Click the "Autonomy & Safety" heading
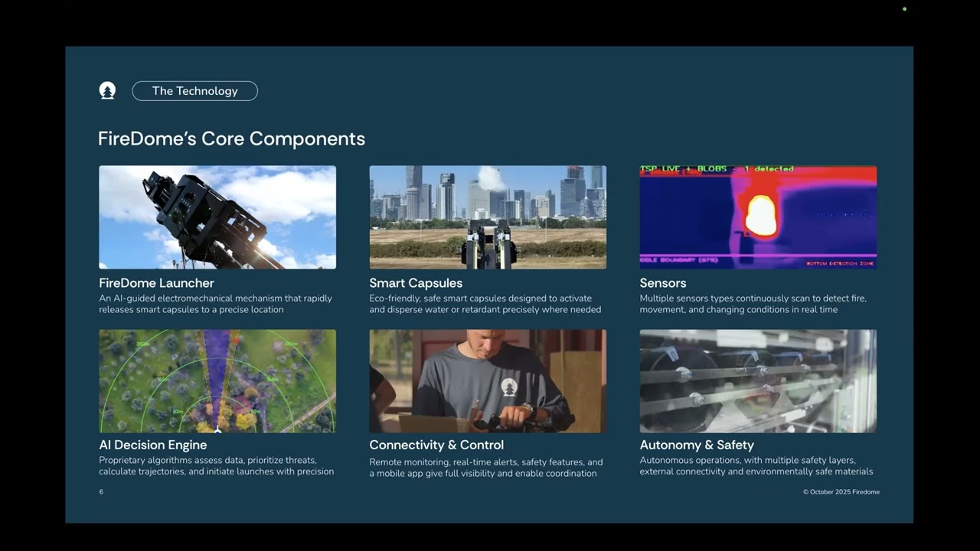The height and width of the screenshot is (551, 980). [697, 445]
